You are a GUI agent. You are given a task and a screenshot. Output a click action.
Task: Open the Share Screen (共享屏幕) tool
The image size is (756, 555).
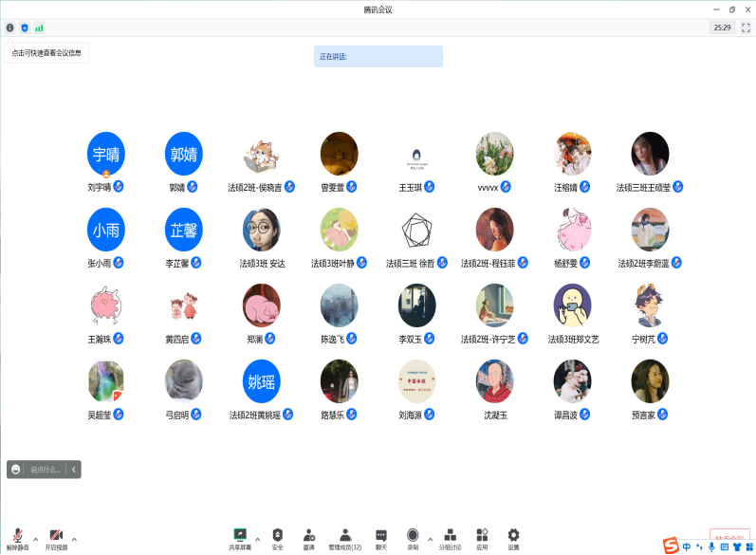(240, 538)
